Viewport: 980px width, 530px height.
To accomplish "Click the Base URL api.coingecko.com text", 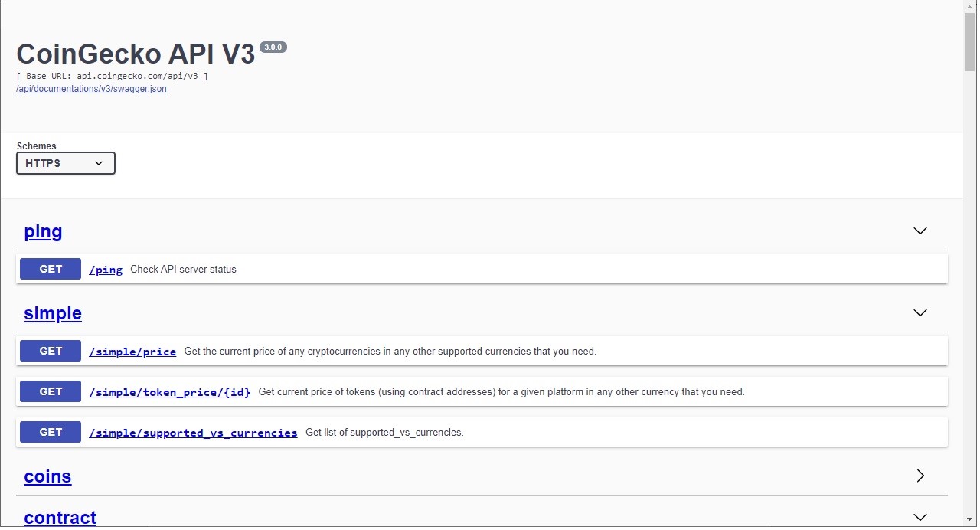I will coord(113,77).
